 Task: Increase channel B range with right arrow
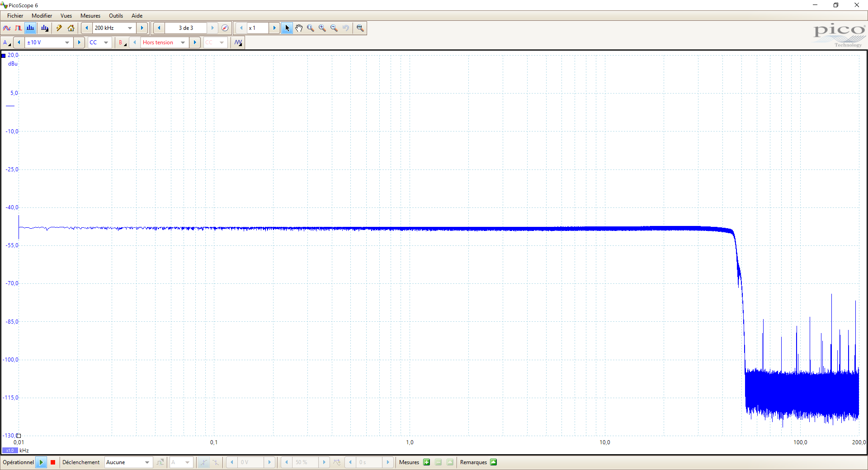pos(195,42)
